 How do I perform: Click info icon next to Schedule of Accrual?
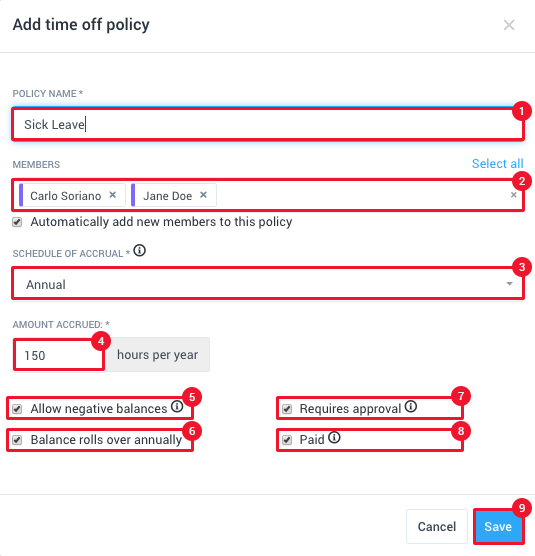coord(139,251)
